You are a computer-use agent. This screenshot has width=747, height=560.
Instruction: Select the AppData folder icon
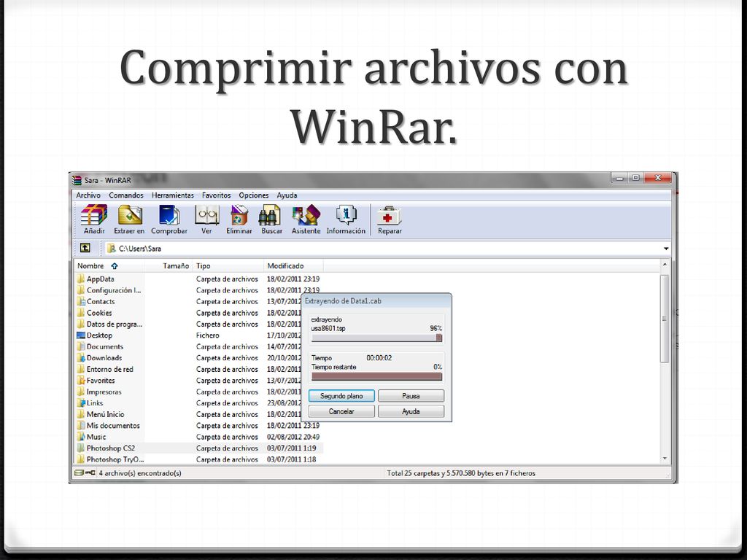click(x=80, y=279)
